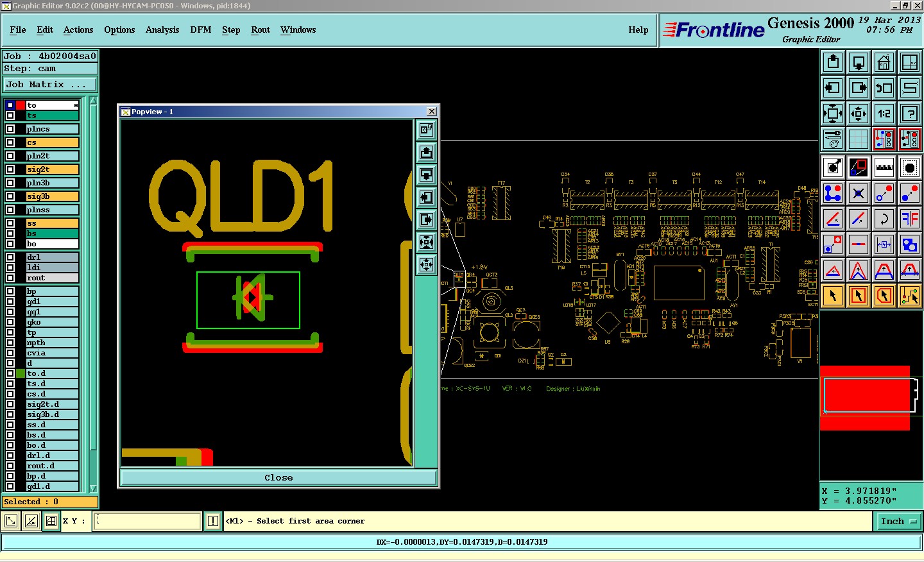The height and width of the screenshot is (562, 924).
Task: Click the mirror F icon
Action: 910,219
